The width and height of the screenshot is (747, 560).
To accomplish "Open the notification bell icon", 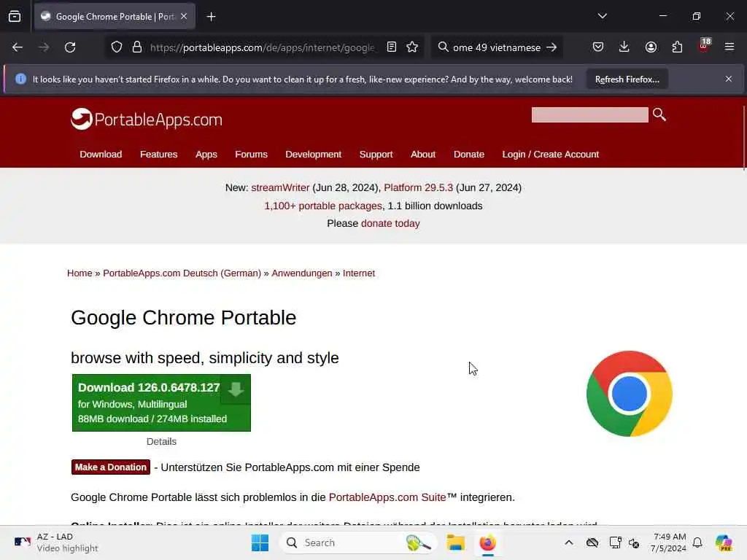I will [697, 542].
